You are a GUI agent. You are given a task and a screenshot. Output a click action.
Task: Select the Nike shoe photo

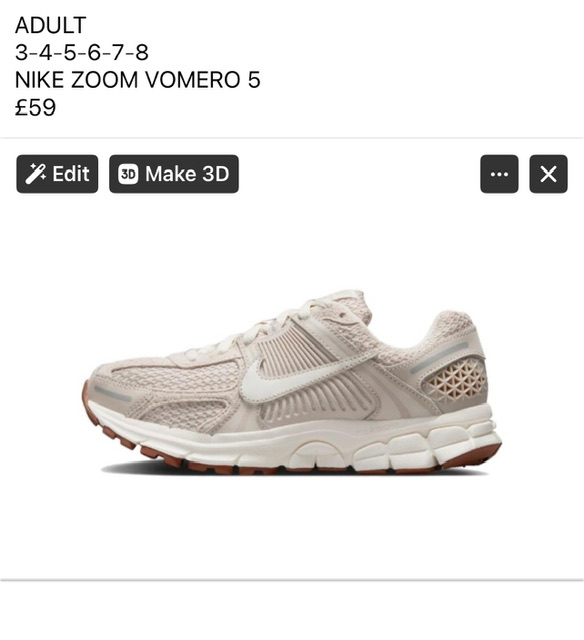click(292, 382)
